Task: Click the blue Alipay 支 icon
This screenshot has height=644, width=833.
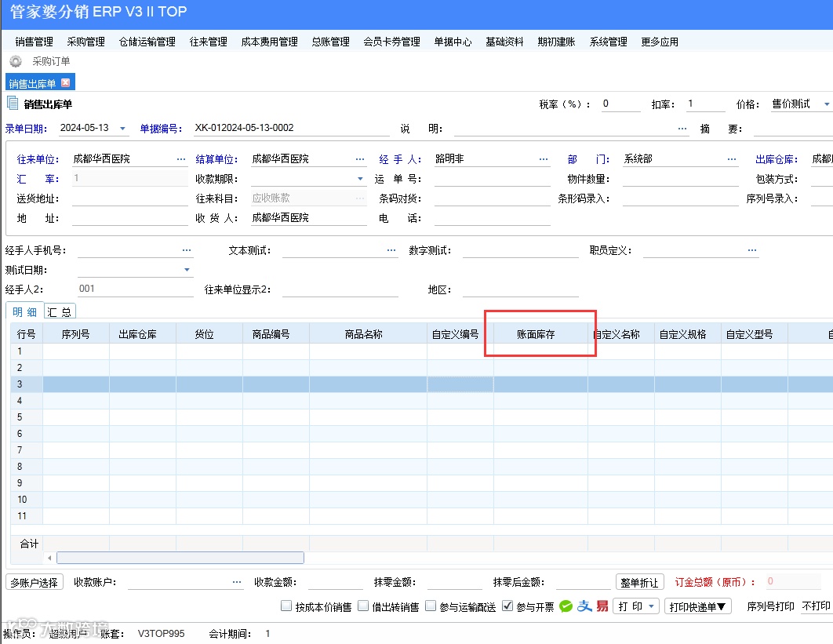Action: (x=584, y=606)
